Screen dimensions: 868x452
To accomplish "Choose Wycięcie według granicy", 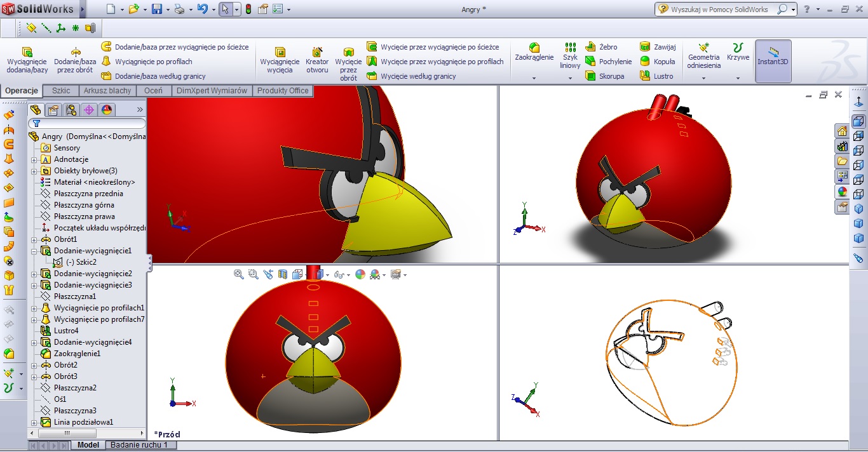I will tap(411, 76).
